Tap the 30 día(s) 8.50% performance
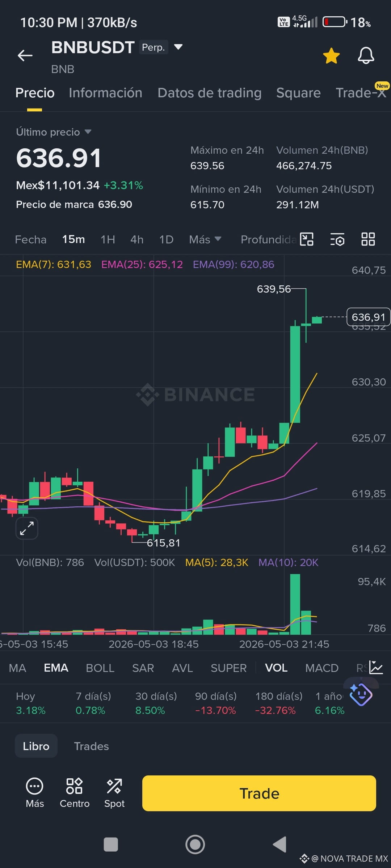 [156, 703]
